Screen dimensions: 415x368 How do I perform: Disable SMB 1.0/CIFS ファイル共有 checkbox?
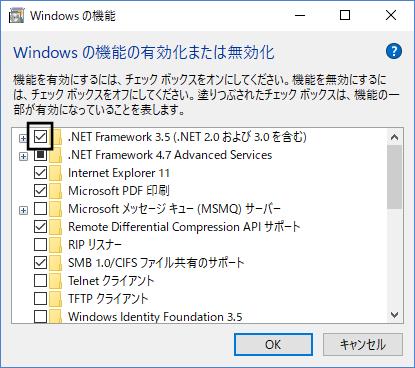point(41,263)
